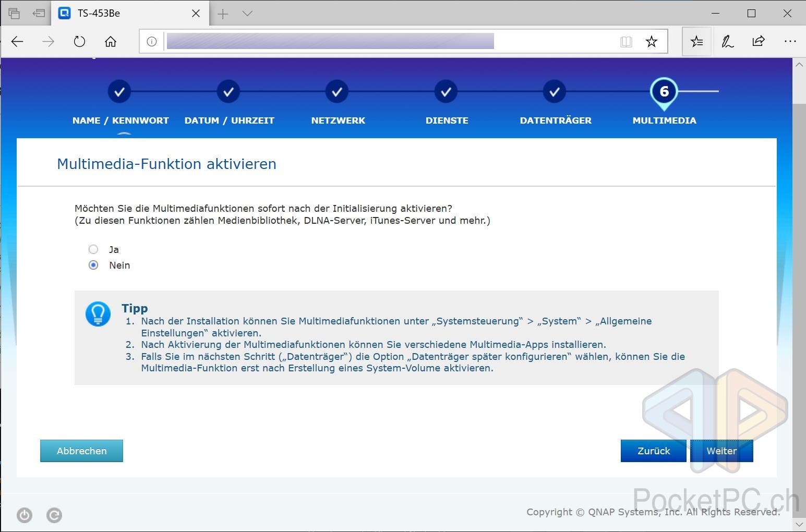Open the browser settings and more menu
Screen dimensions: 806x532
coord(790,42)
